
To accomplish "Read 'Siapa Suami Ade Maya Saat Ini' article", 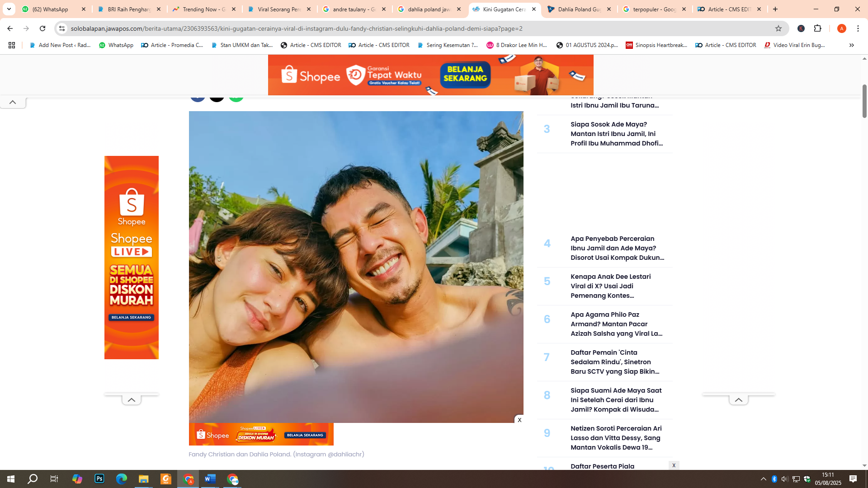I will coord(616,400).
